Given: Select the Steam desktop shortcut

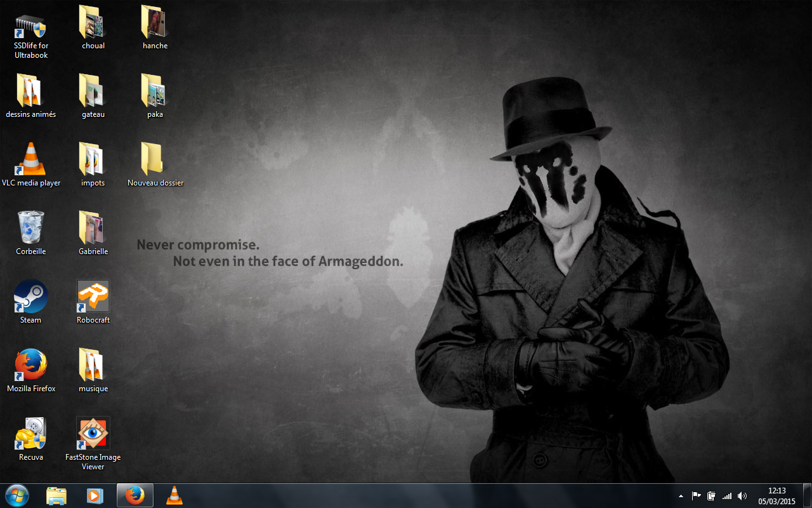Looking at the screenshot, I should [31, 302].
